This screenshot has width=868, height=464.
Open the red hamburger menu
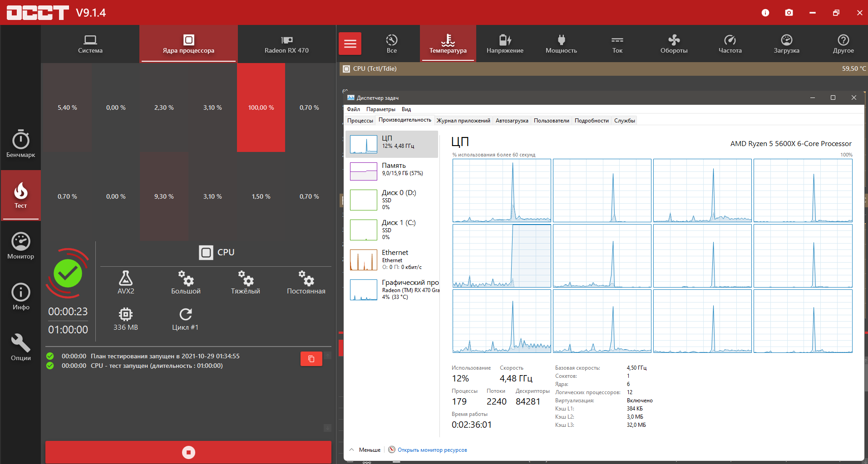click(x=350, y=44)
